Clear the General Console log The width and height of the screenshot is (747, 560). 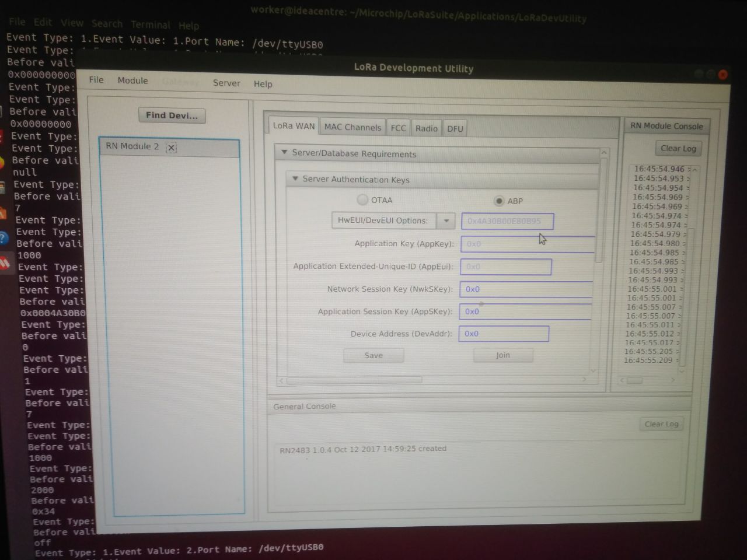coord(661,424)
